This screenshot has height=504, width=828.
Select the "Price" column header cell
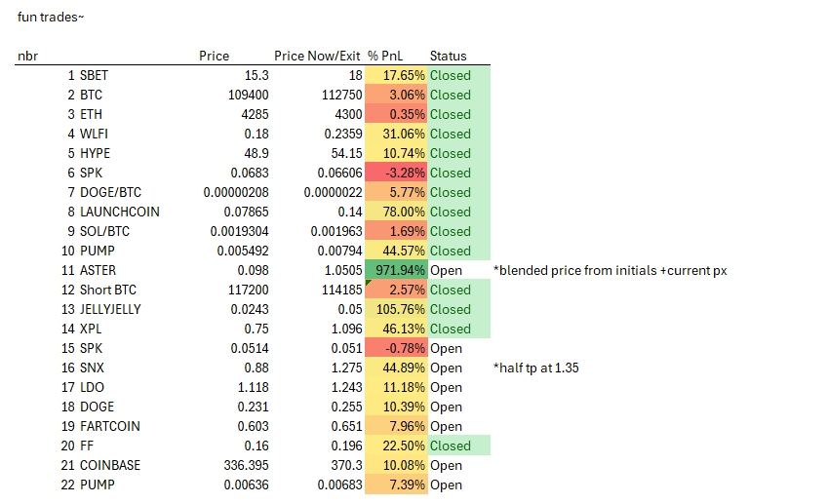click(214, 56)
